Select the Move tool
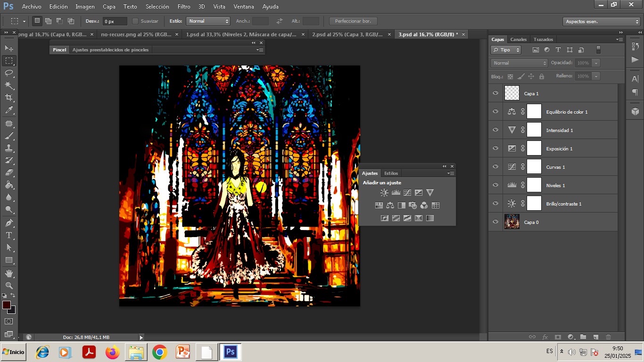644x362 pixels. tap(9, 48)
